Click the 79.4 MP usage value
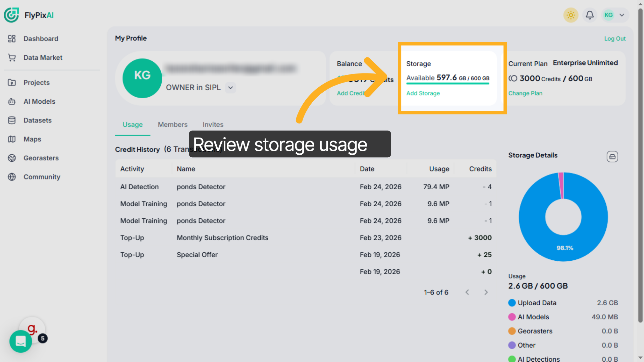Viewport: 644px width, 362px height. [436, 187]
